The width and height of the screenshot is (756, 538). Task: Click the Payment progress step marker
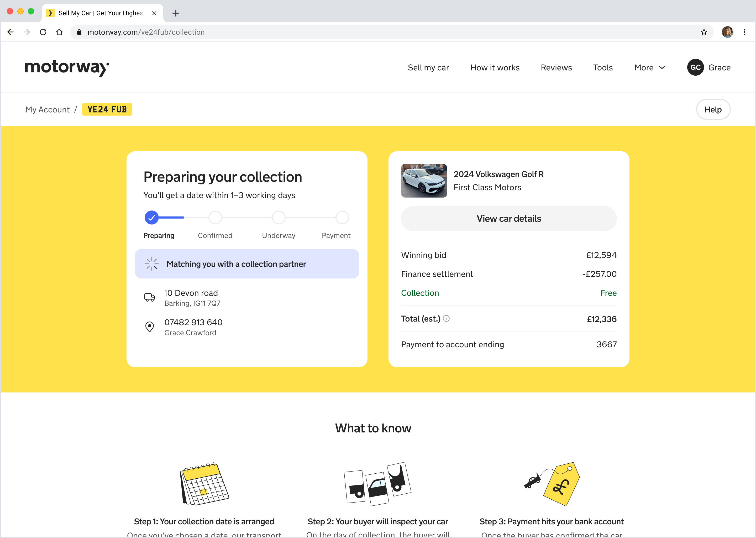pyautogui.click(x=342, y=218)
